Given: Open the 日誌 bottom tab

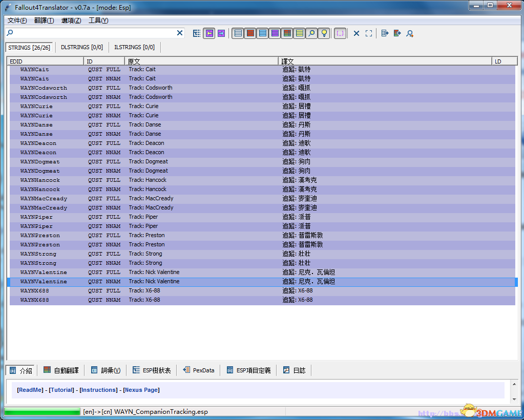Looking at the screenshot, I should click(294, 370).
